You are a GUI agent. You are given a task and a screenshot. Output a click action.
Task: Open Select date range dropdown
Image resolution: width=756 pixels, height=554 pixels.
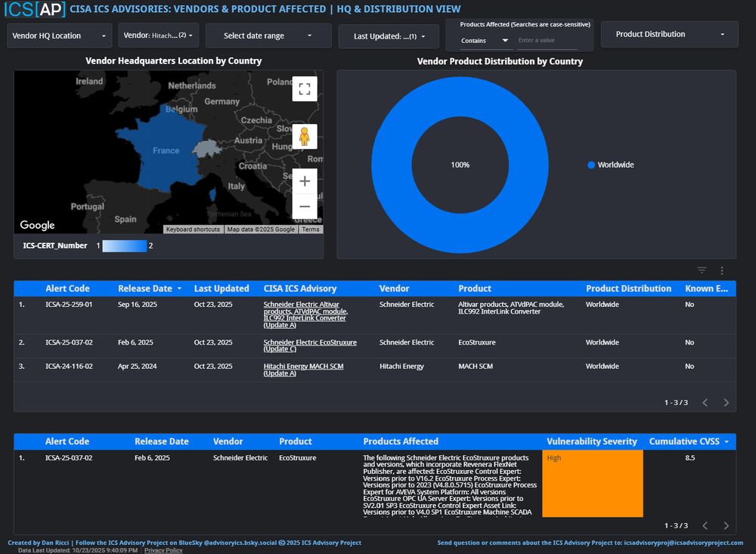pyautogui.click(x=268, y=36)
